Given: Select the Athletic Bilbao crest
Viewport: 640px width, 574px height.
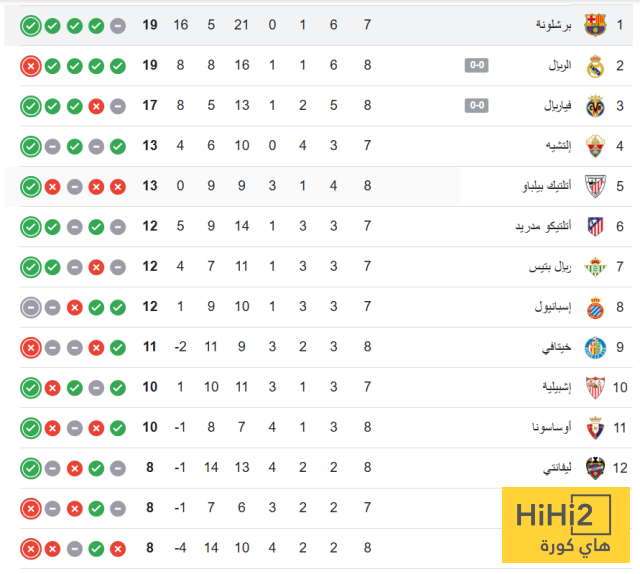Looking at the screenshot, I should pyautogui.click(x=595, y=186).
